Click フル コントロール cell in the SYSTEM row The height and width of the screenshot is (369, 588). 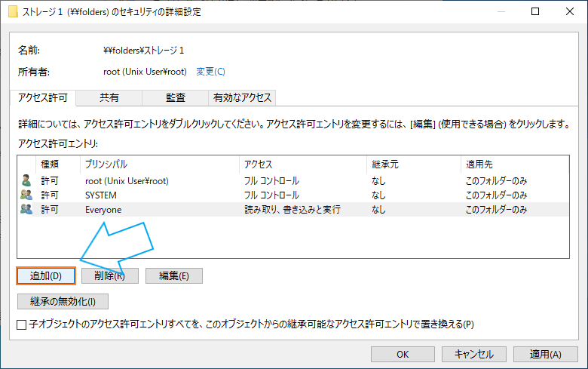(271, 195)
